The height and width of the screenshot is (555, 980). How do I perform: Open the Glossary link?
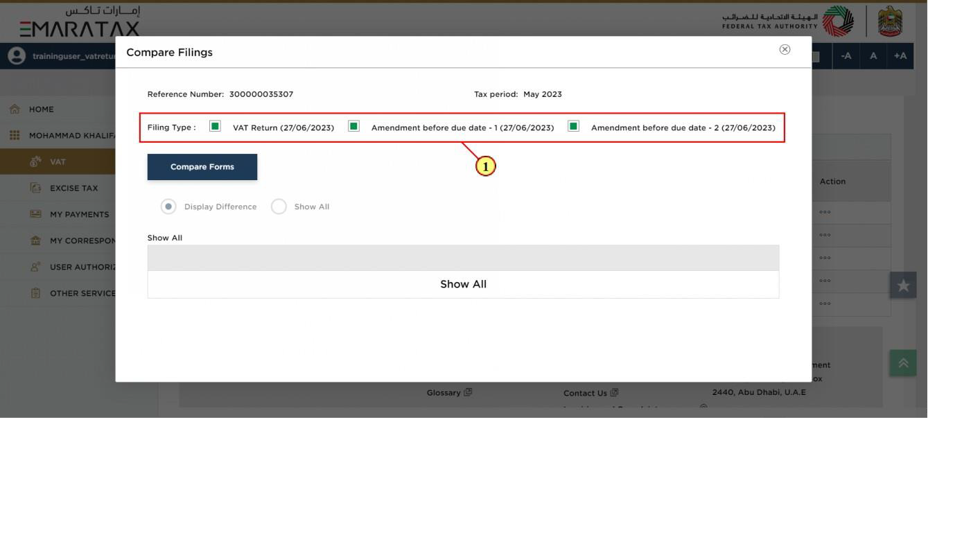(444, 392)
